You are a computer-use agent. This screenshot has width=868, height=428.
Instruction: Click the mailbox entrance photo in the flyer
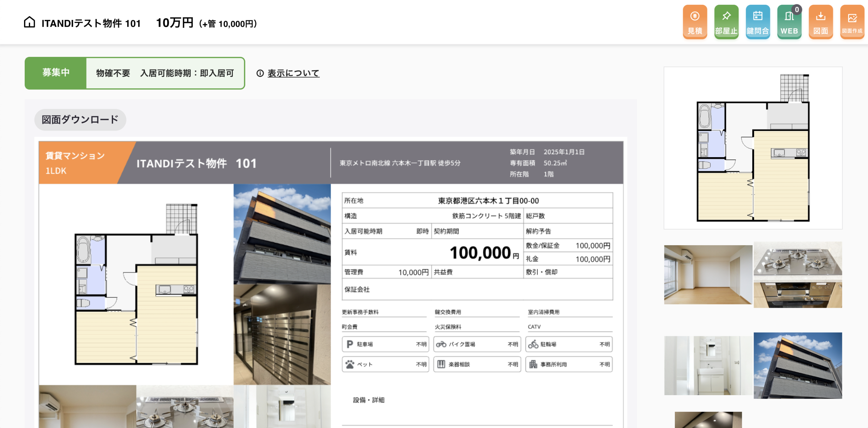(282, 335)
